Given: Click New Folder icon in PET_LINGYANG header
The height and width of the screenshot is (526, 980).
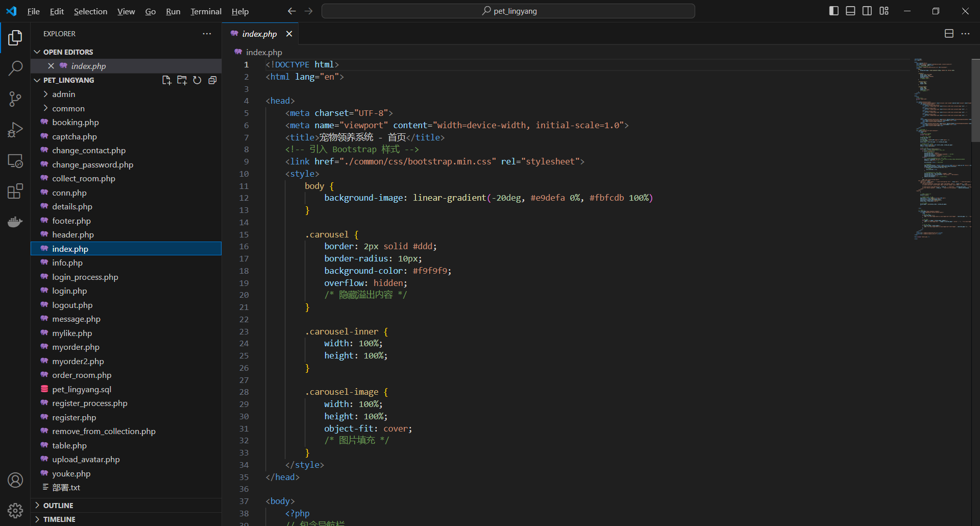Looking at the screenshot, I should (182, 80).
